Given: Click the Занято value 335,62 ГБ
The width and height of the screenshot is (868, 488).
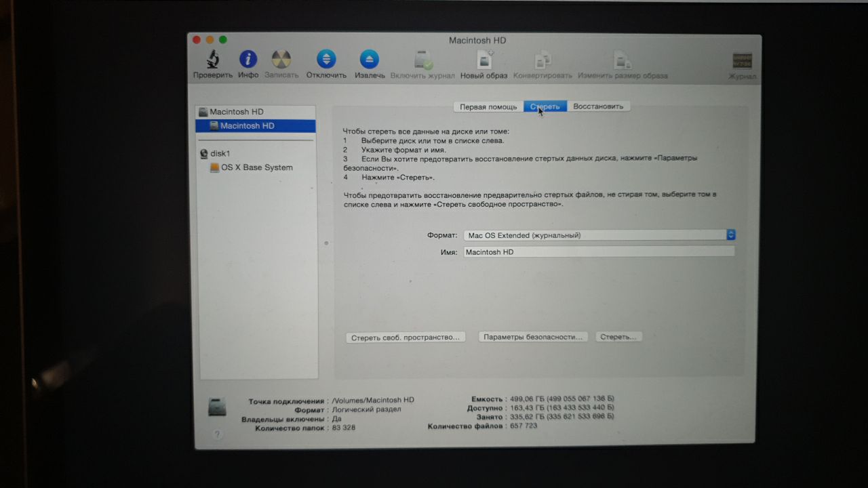Looking at the screenshot, I should (x=561, y=417).
